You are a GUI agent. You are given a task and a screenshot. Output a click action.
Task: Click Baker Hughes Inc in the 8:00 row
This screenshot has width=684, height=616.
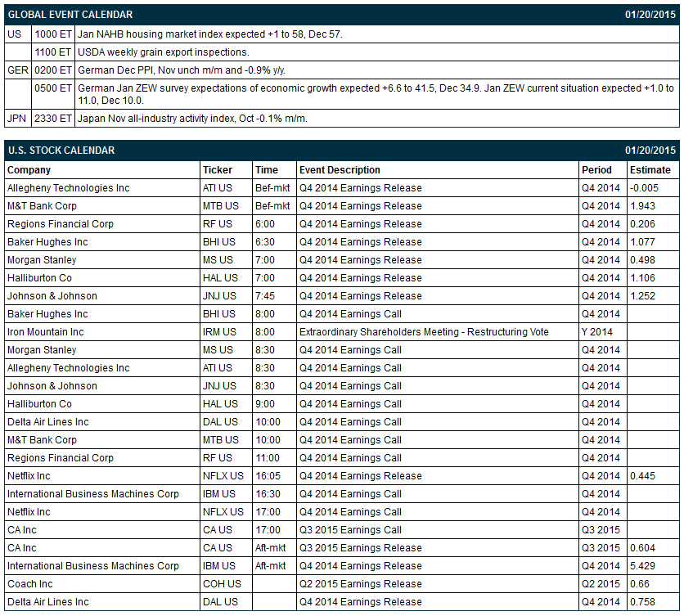click(x=47, y=314)
